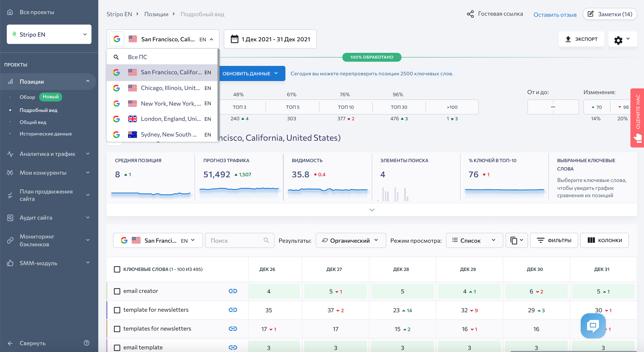Screen dimensions: 644x352
Task: Click Оставить отзыв link
Action: click(555, 15)
